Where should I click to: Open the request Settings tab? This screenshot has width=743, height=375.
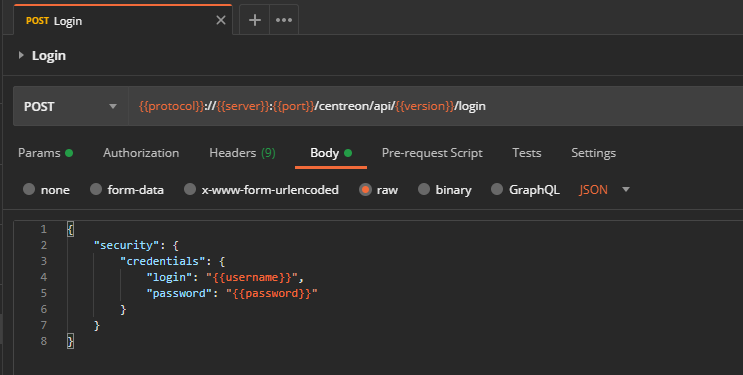tap(593, 153)
